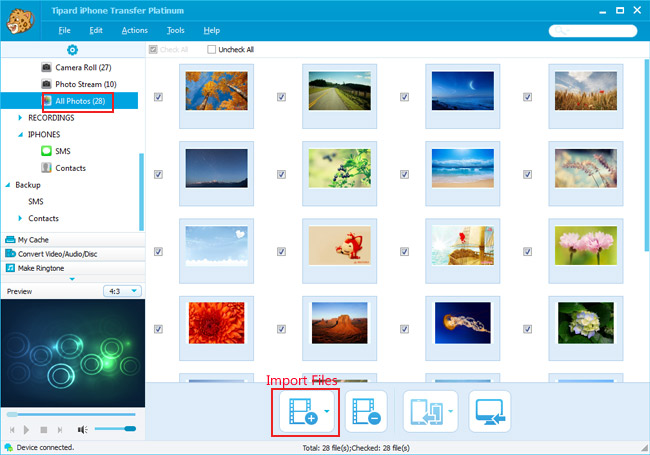
Task: Collapse the IPHONES tree node
Action: click(x=20, y=135)
